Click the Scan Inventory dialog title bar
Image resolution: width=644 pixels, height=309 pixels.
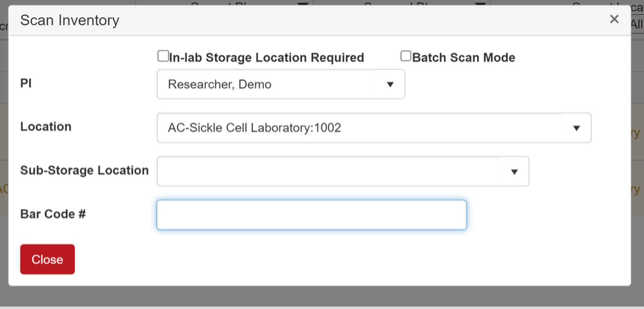(x=70, y=20)
